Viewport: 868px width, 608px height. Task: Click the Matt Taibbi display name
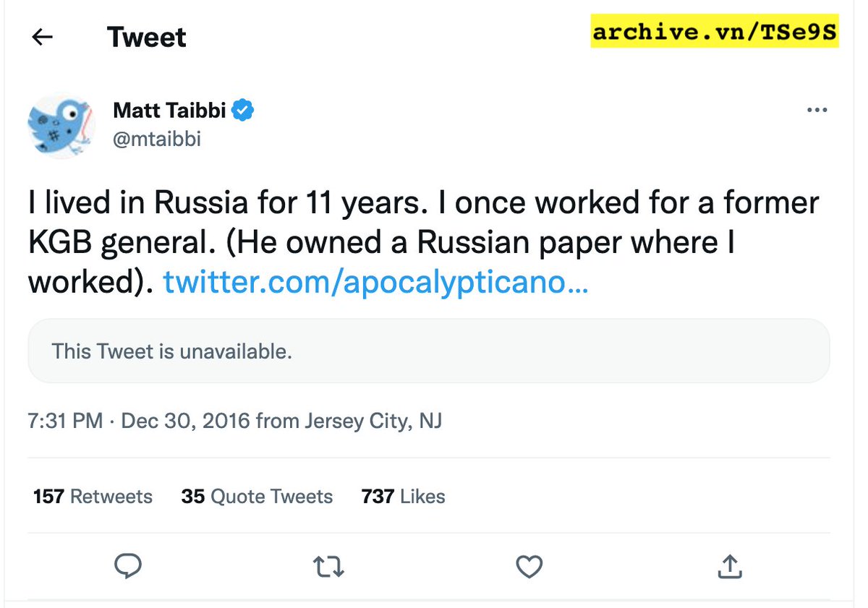tap(169, 111)
